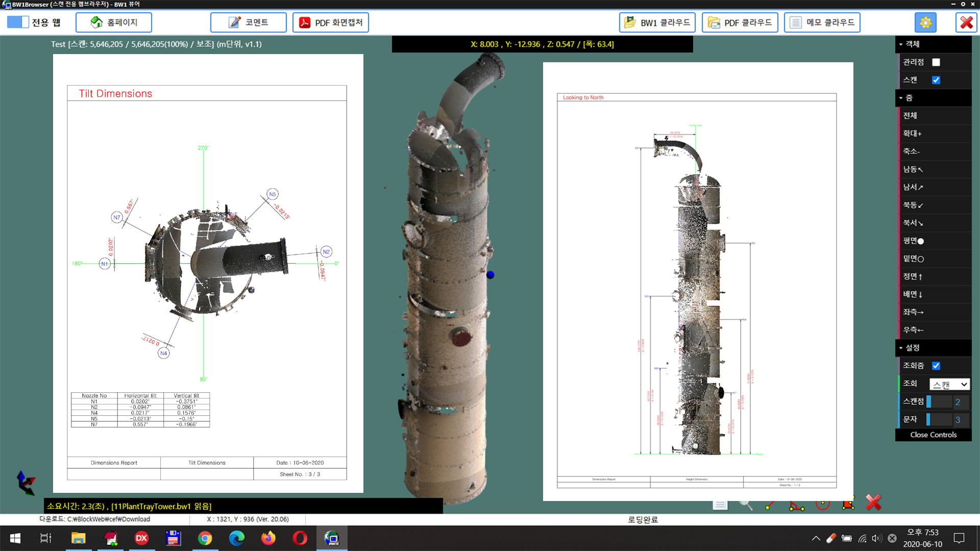Image resolution: width=980 pixels, height=551 pixels.
Task: Click the Close Controls button
Action: (x=933, y=435)
